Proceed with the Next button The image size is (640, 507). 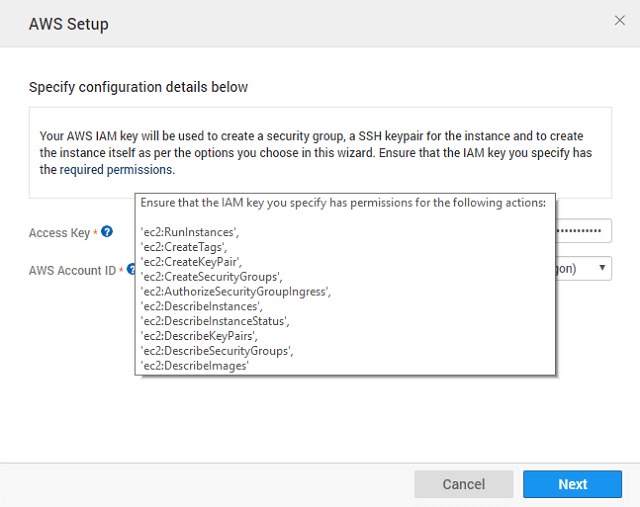tap(572, 484)
